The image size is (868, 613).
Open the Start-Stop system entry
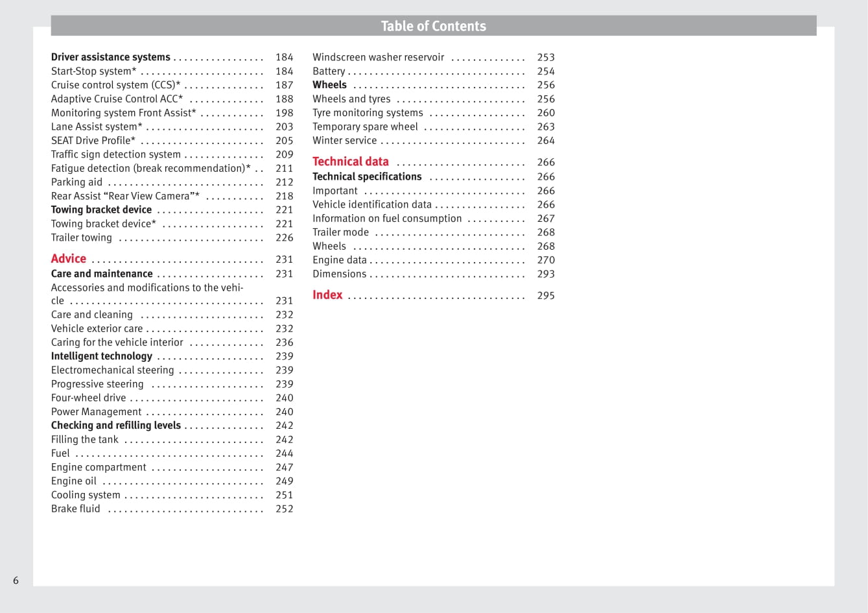[x=93, y=71]
